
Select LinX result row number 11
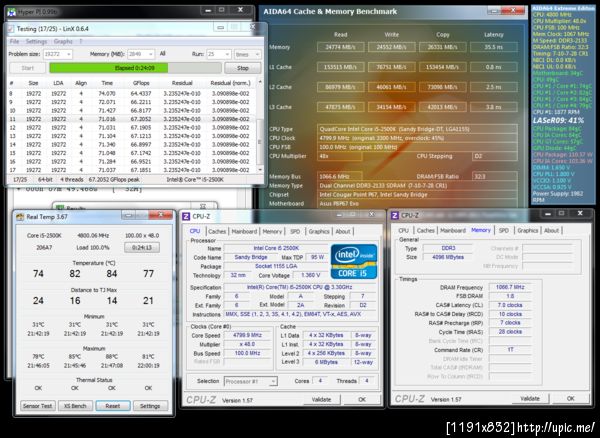point(132,119)
